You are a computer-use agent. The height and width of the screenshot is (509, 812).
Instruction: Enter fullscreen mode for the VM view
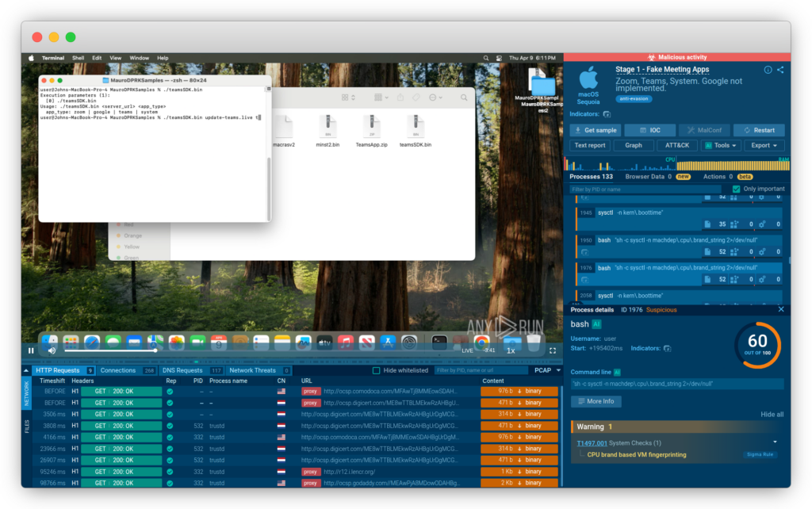click(x=553, y=350)
